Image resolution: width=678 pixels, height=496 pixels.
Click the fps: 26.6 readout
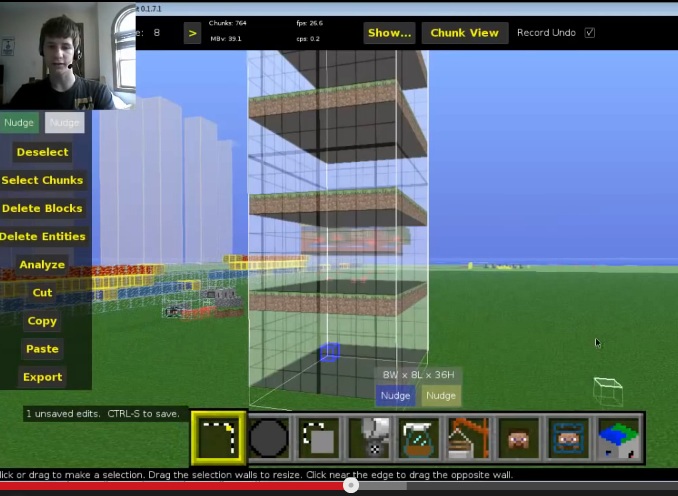310,23
